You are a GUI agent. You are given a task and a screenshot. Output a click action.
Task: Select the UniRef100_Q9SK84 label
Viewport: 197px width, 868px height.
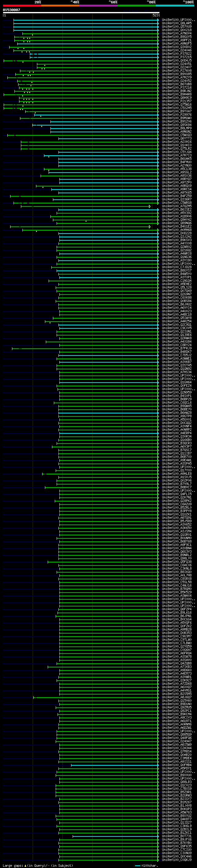176,125
